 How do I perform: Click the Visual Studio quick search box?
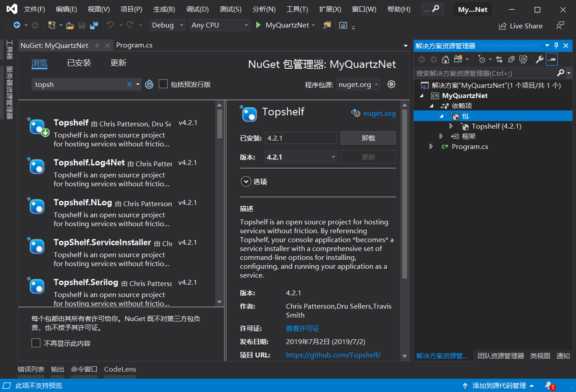click(432, 9)
